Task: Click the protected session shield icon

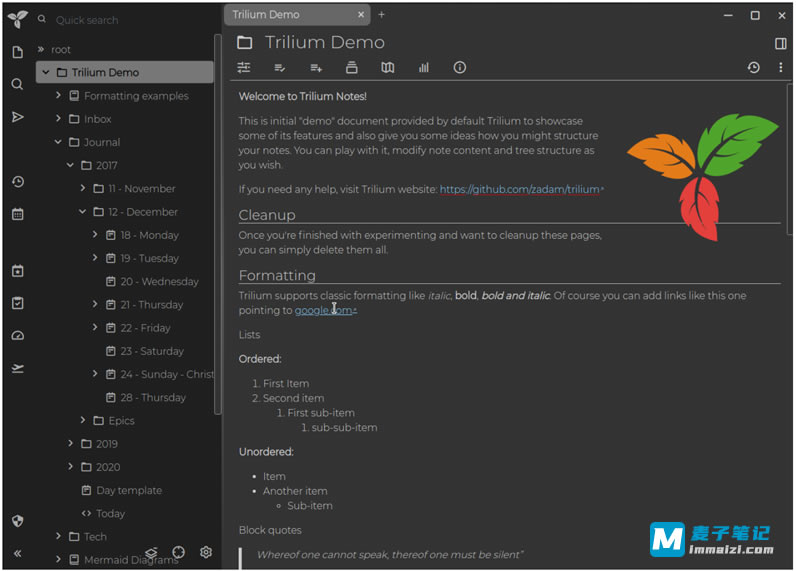Action: 18,521
